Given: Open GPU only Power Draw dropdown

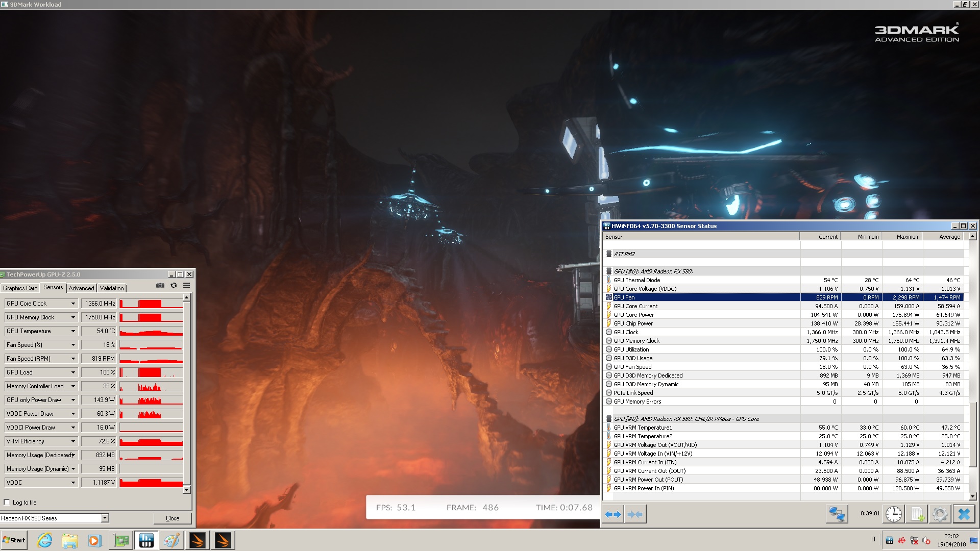Looking at the screenshot, I should click(73, 400).
